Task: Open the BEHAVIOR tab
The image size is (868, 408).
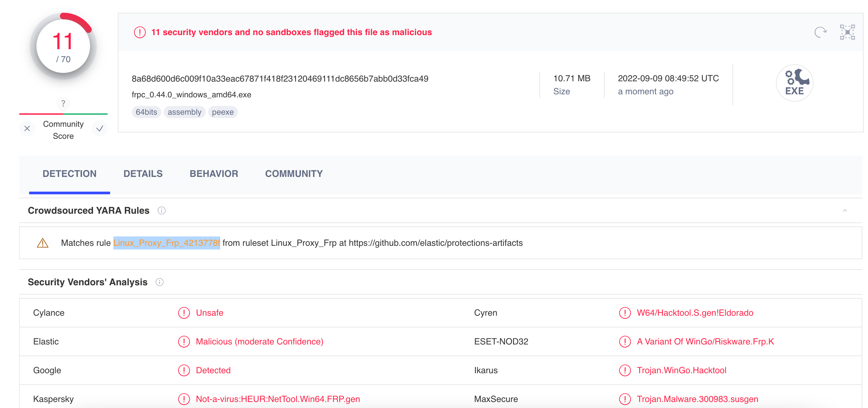Action: [213, 174]
